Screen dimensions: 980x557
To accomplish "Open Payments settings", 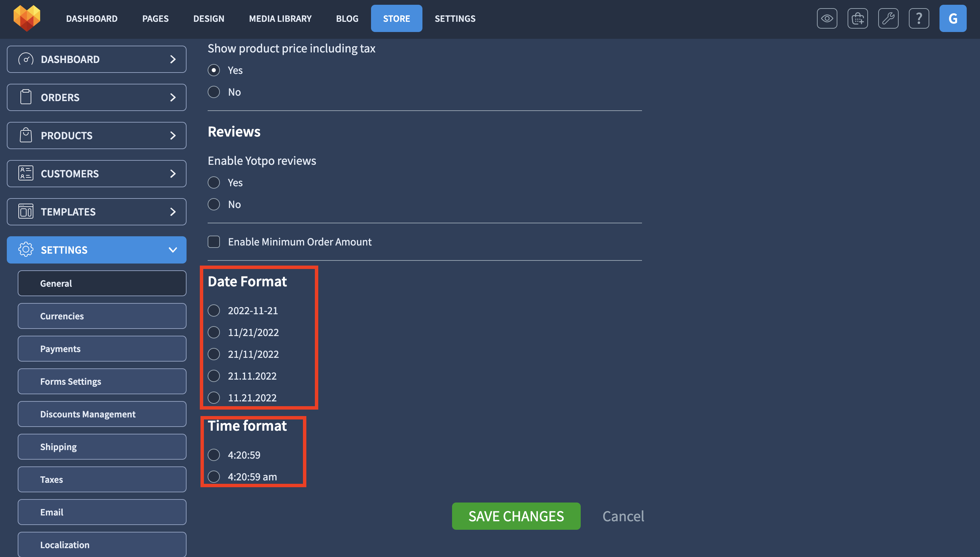I will [x=102, y=349].
